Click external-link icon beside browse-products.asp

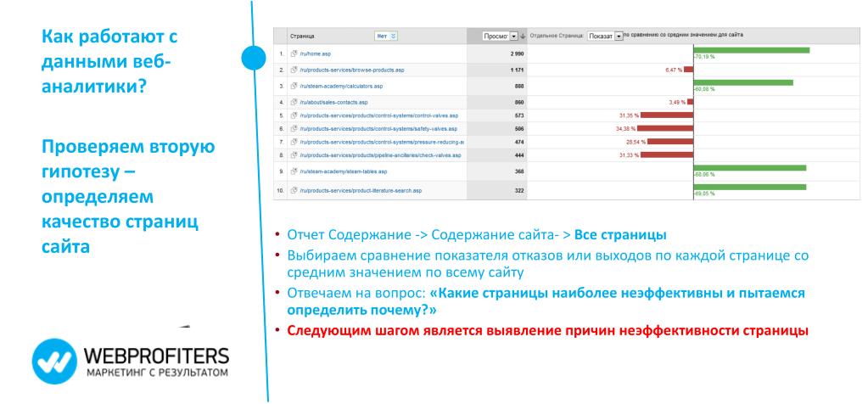pos(294,70)
